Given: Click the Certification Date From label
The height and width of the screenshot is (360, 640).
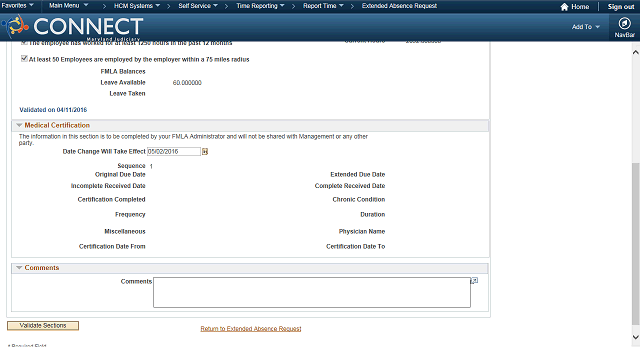Looking at the screenshot, I should 112,247.
